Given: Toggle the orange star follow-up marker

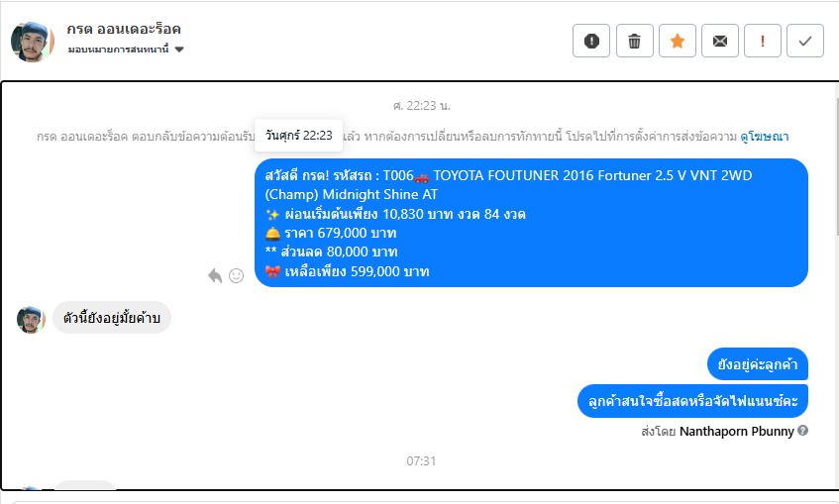Looking at the screenshot, I should 678,41.
